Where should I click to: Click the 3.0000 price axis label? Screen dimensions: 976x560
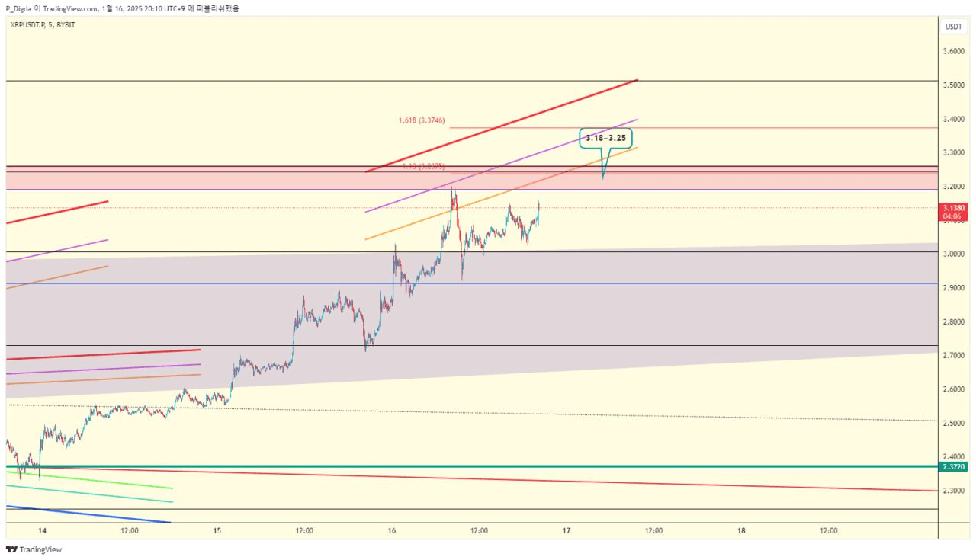954,254
